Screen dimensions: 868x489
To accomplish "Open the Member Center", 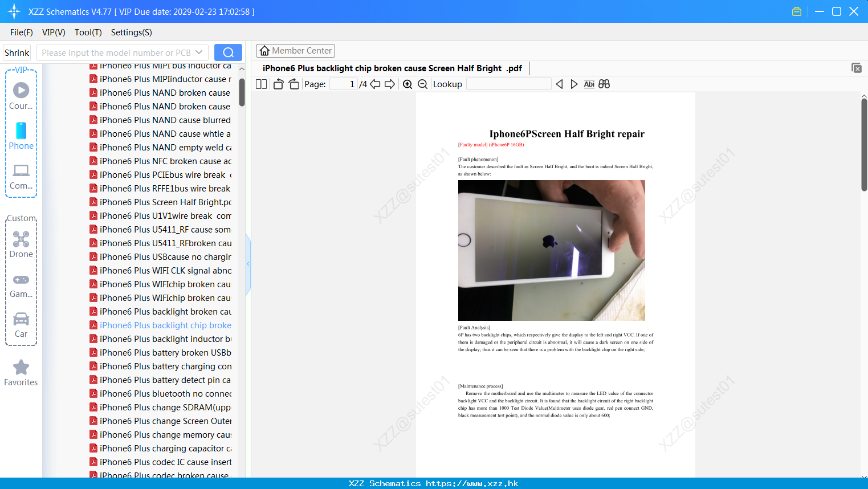I will (295, 51).
